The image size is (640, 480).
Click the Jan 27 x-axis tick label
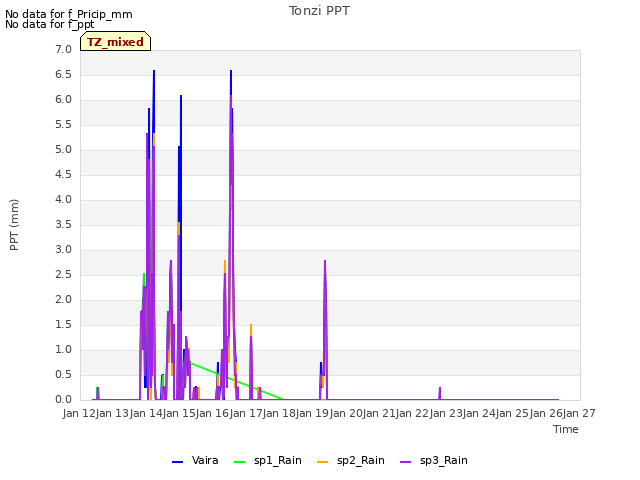(579, 413)
